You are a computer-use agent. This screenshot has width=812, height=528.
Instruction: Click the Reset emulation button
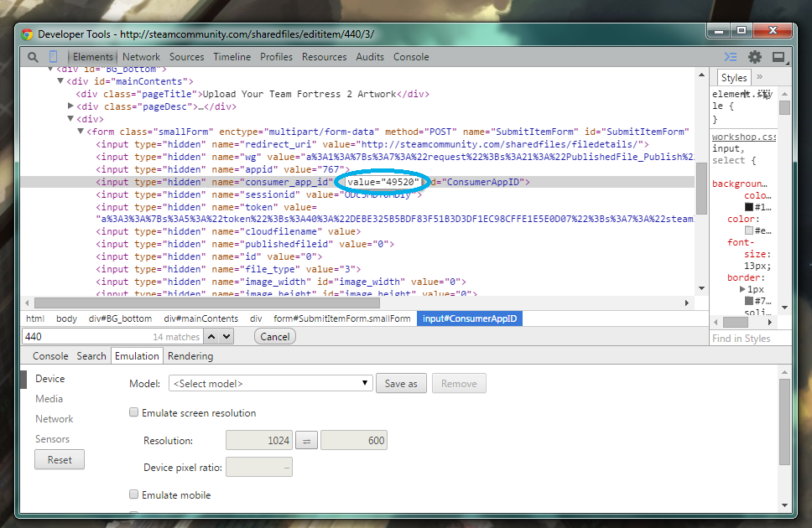click(60, 459)
